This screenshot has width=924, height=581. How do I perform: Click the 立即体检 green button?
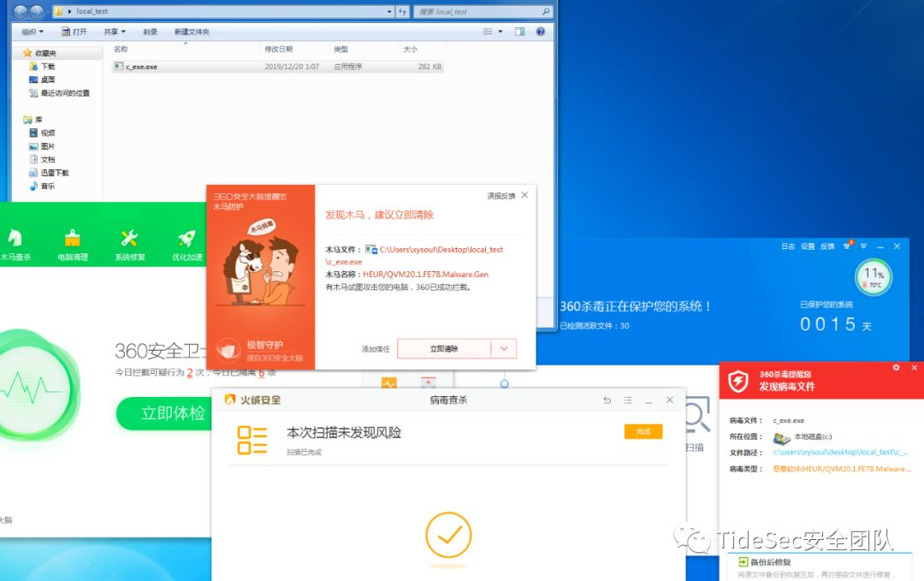pos(164,413)
